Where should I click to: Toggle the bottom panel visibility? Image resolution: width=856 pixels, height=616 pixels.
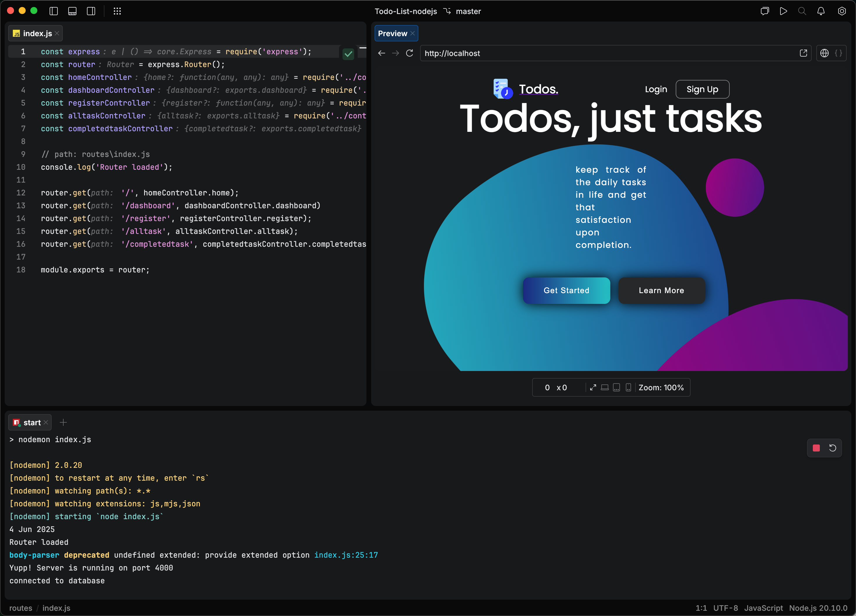72,11
